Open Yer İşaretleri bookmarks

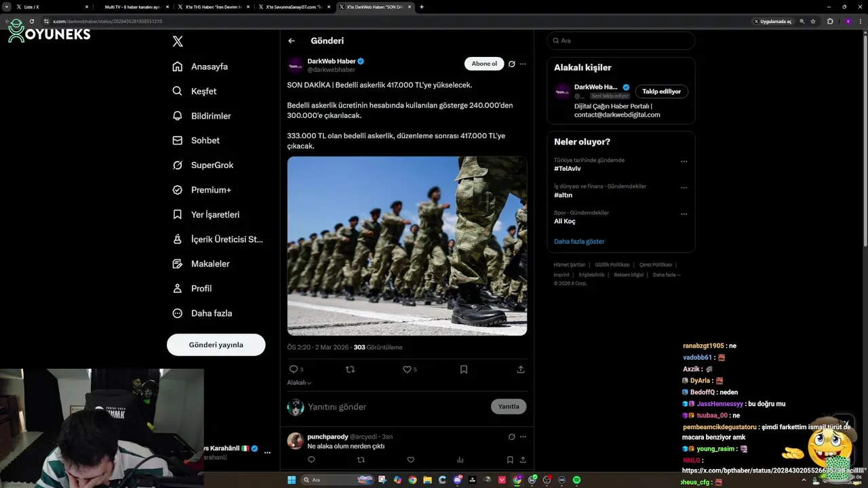coord(205,214)
